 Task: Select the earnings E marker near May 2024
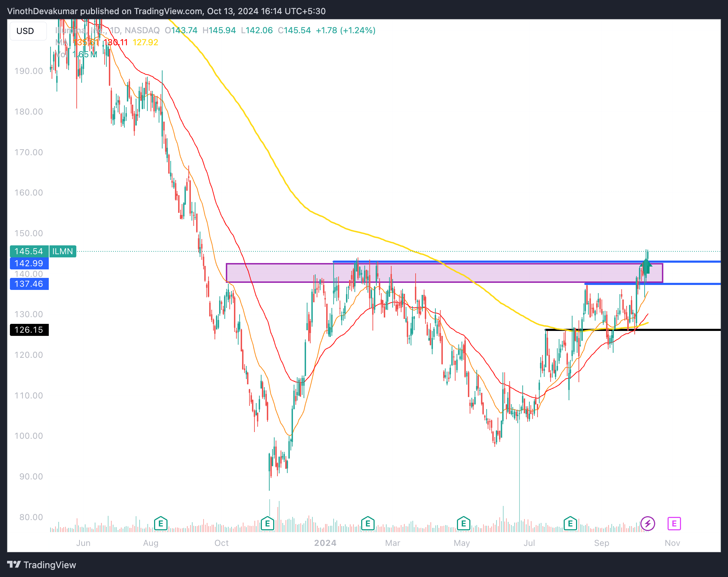pyautogui.click(x=463, y=523)
